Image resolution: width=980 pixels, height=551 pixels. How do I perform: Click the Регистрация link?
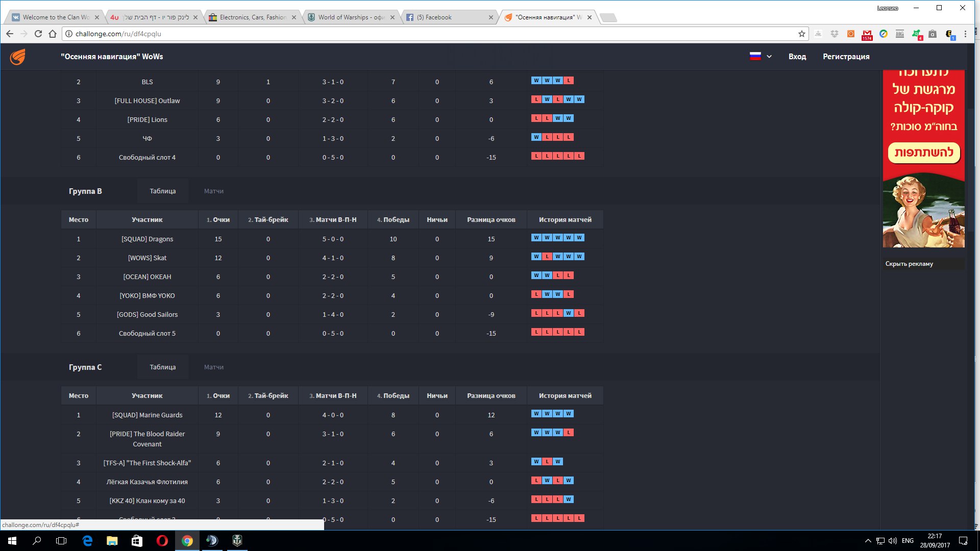[x=846, y=57]
